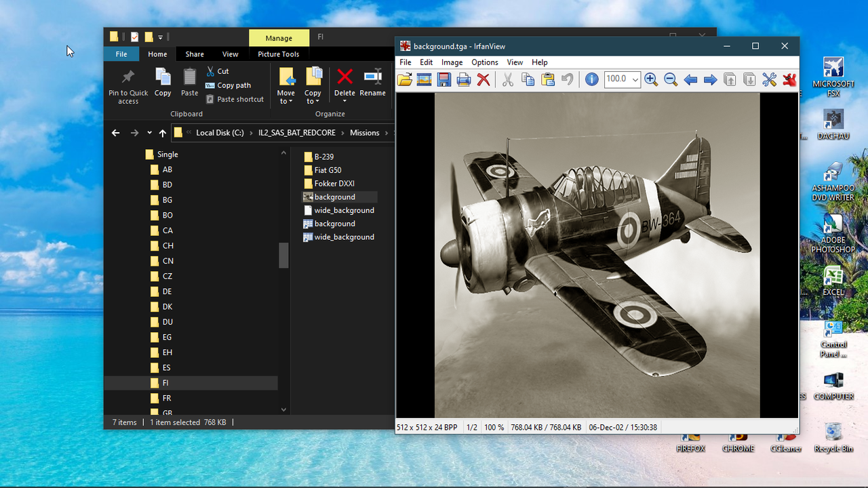Open the zoom percentage 100.0 dropdown
Image resolution: width=868 pixels, height=488 pixels.
click(635, 79)
